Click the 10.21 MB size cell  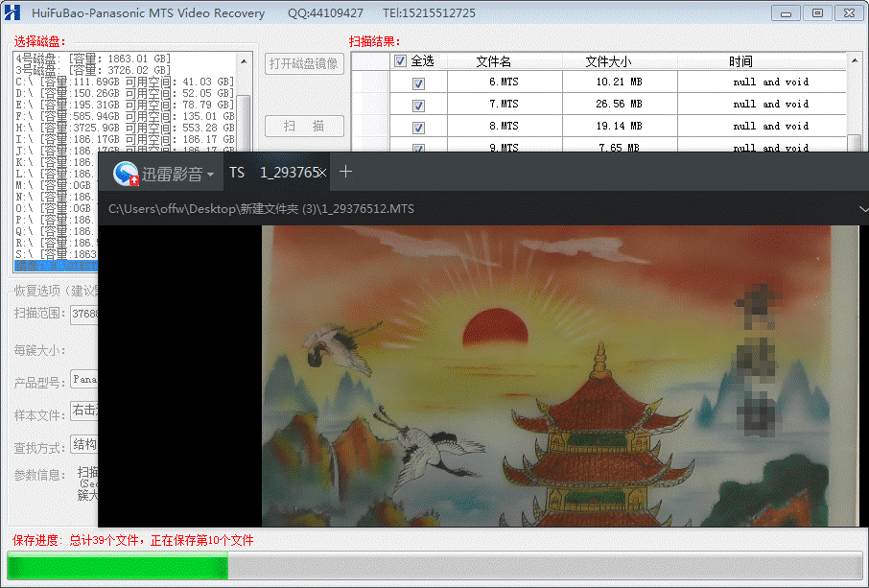pos(619,82)
